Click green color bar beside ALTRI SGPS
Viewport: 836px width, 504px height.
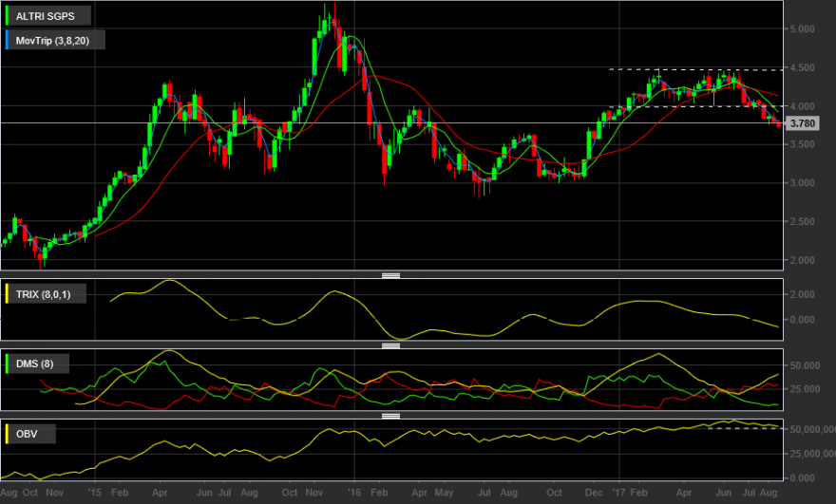[x=7, y=16]
